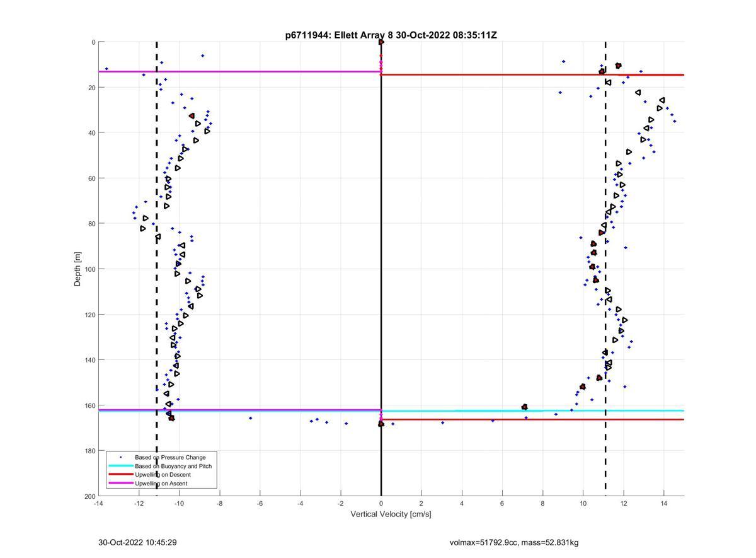
Task: Click the red marker at zero velocity near 168 m
Action: 381,424
